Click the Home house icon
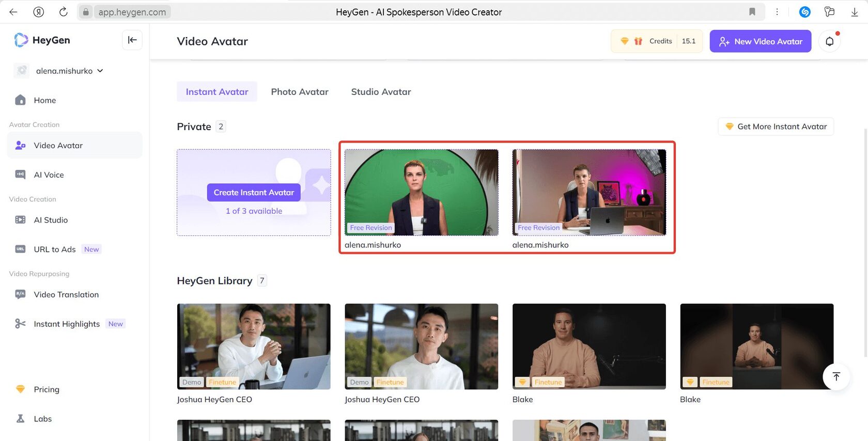868x441 pixels. point(20,100)
